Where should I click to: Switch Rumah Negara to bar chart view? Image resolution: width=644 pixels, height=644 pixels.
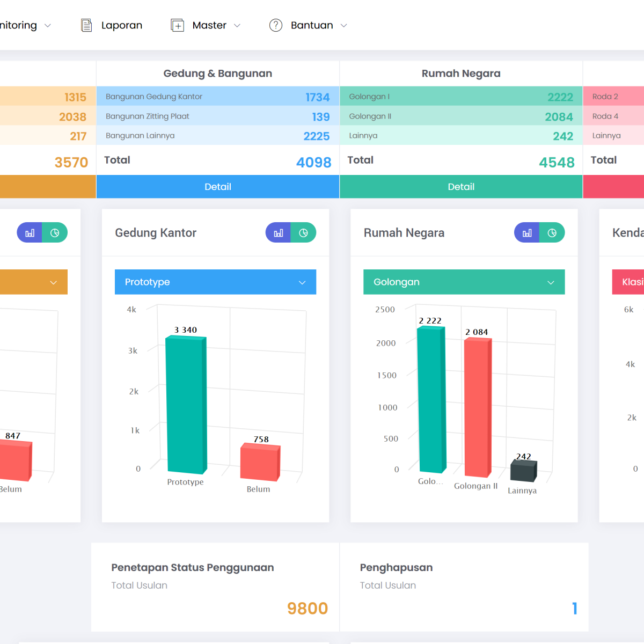pos(527,233)
